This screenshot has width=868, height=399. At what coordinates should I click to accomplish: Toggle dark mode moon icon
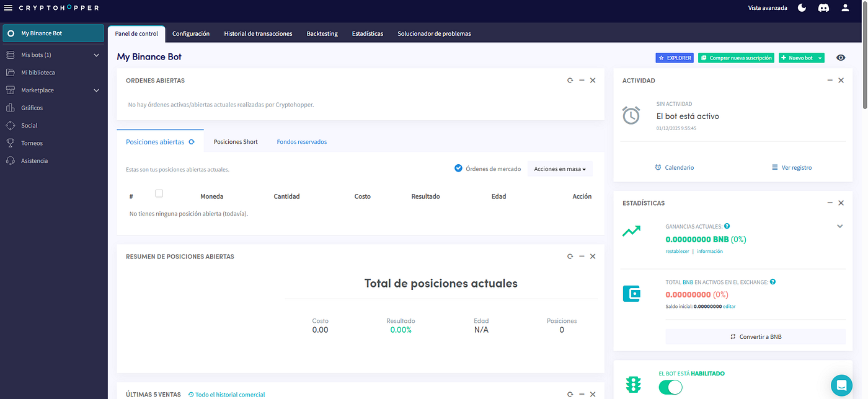pos(802,8)
